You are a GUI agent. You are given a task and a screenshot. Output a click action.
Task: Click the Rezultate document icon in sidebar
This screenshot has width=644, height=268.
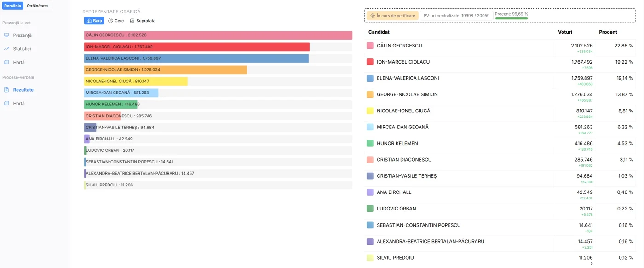[6, 90]
